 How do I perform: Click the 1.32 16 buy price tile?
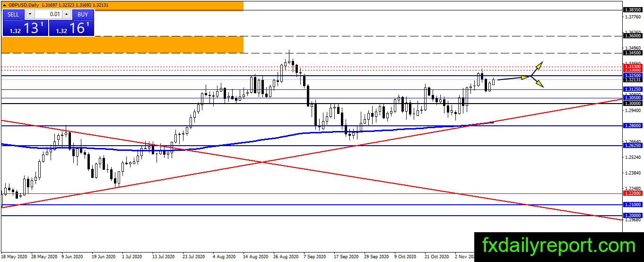(71, 27)
